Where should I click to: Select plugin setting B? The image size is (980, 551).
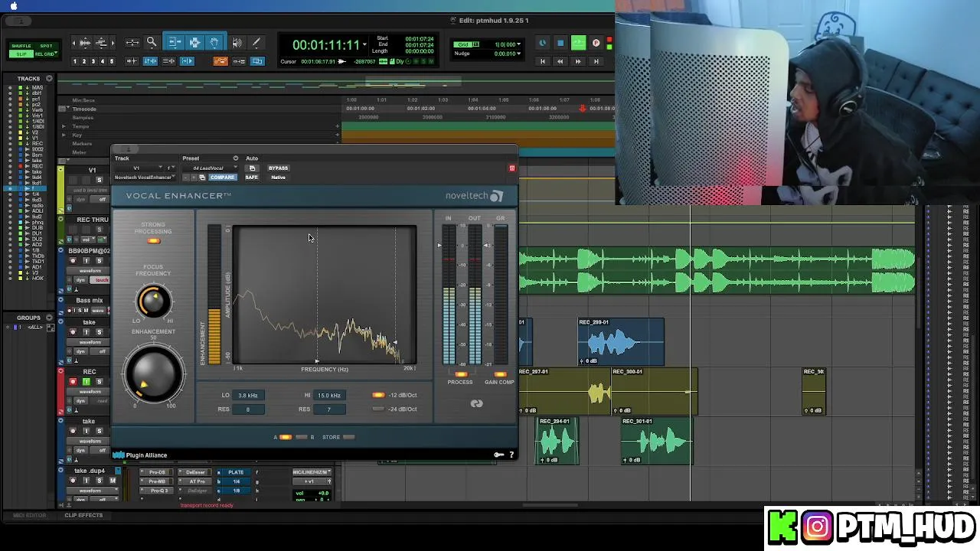(x=302, y=438)
